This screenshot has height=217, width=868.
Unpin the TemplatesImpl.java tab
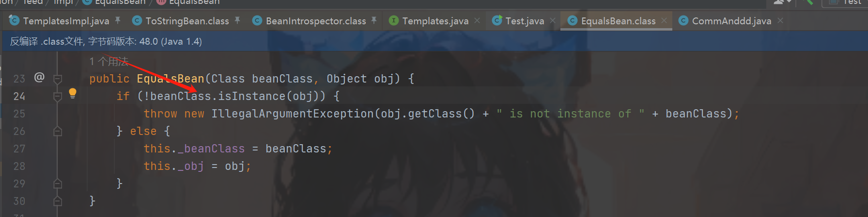coord(118,20)
